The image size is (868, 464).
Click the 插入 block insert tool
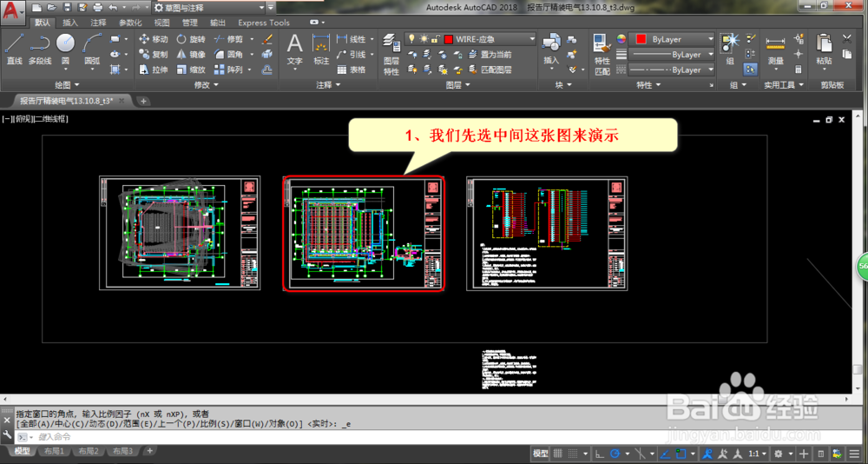[551, 49]
